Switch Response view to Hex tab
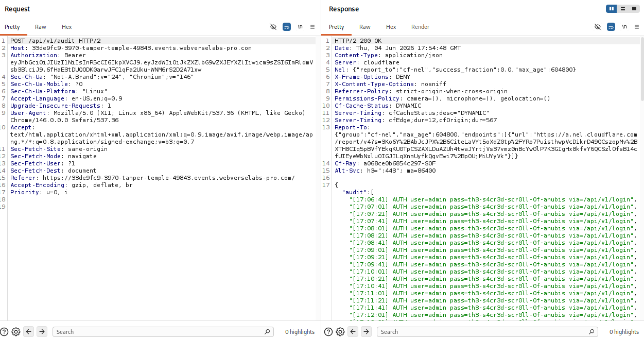This screenshot has height=338, width=644. tap(391, 27)
